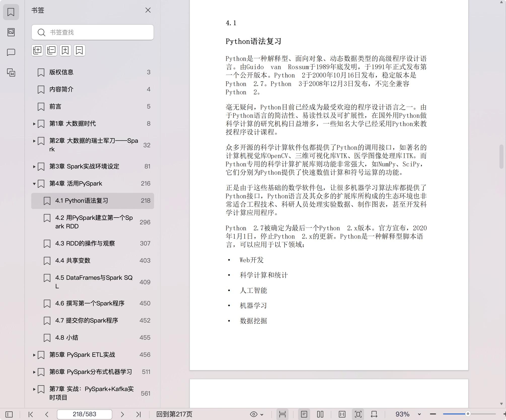The width and height of the screenshot is (506, 420).
Task: Click the 书签查找 search field
Action: 93,32
